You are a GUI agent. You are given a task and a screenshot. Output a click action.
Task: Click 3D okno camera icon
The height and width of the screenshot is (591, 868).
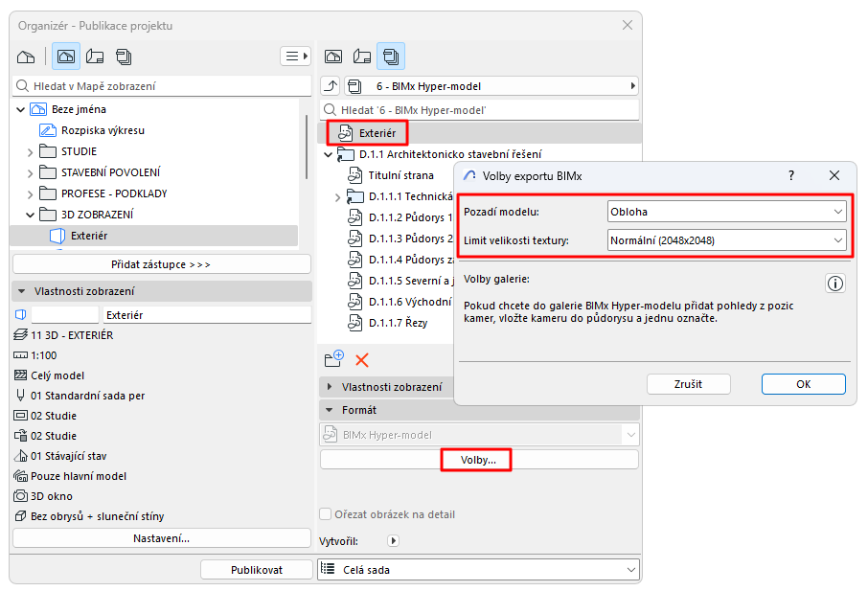point(20,496)
